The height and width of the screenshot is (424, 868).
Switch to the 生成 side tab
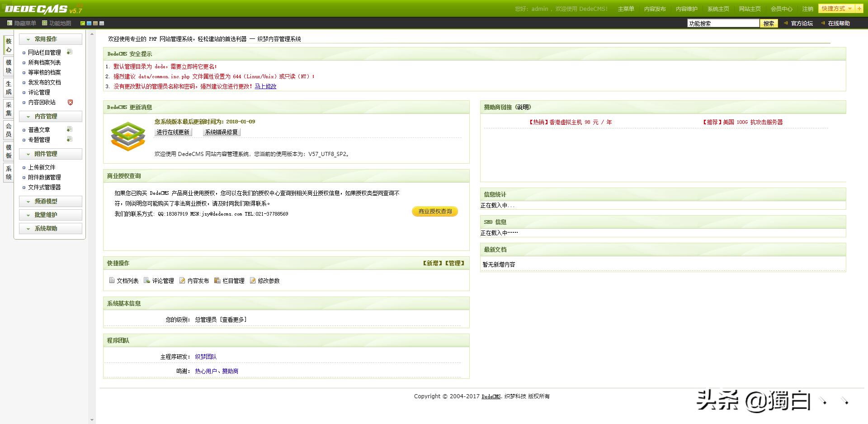[9, 88]
